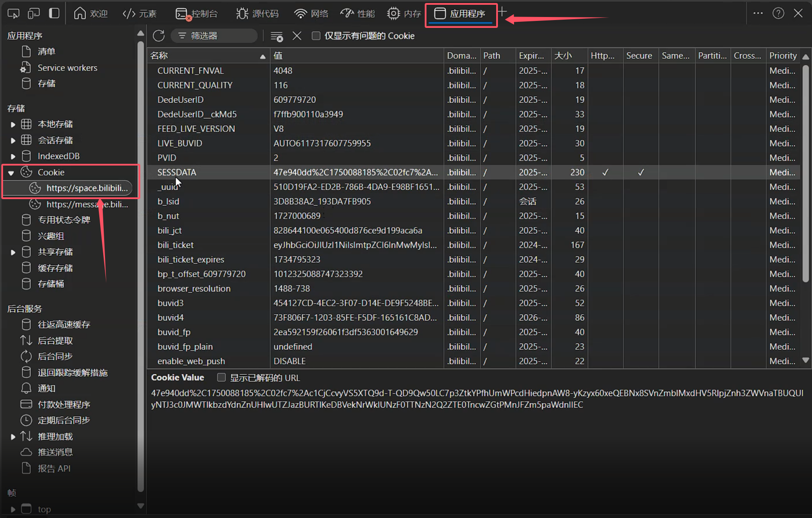Viewport: 812px width, 518px height.
Task: Select the CURRENT_QUALITY cookie row
Action: coord(474,85)
